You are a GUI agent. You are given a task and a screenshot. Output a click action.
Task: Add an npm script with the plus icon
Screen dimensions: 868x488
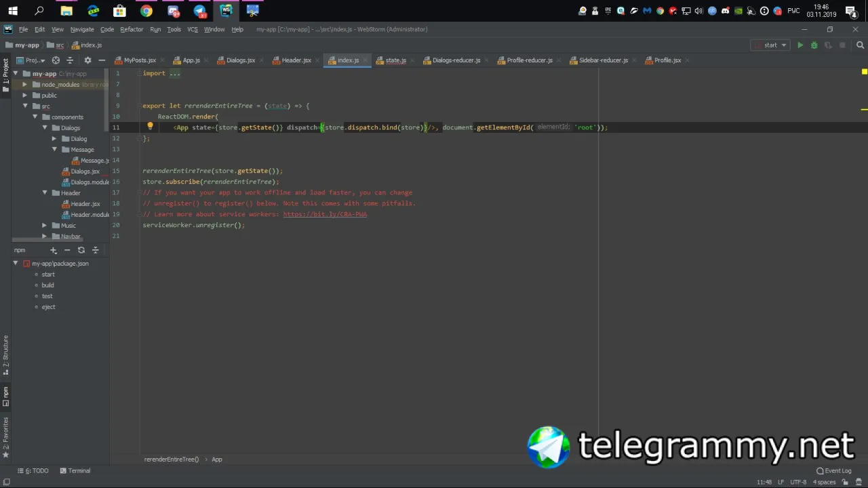click(x=54, y=250)
